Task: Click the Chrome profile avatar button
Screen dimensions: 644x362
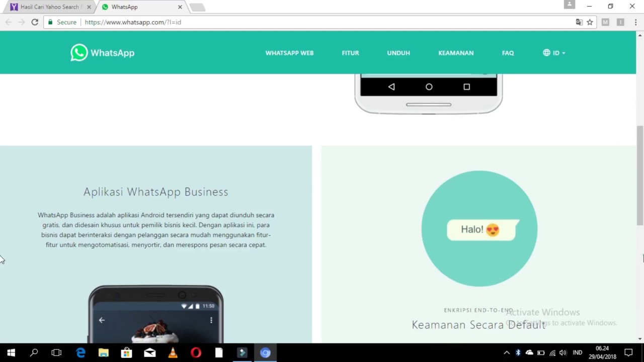Action: (570, 5)
